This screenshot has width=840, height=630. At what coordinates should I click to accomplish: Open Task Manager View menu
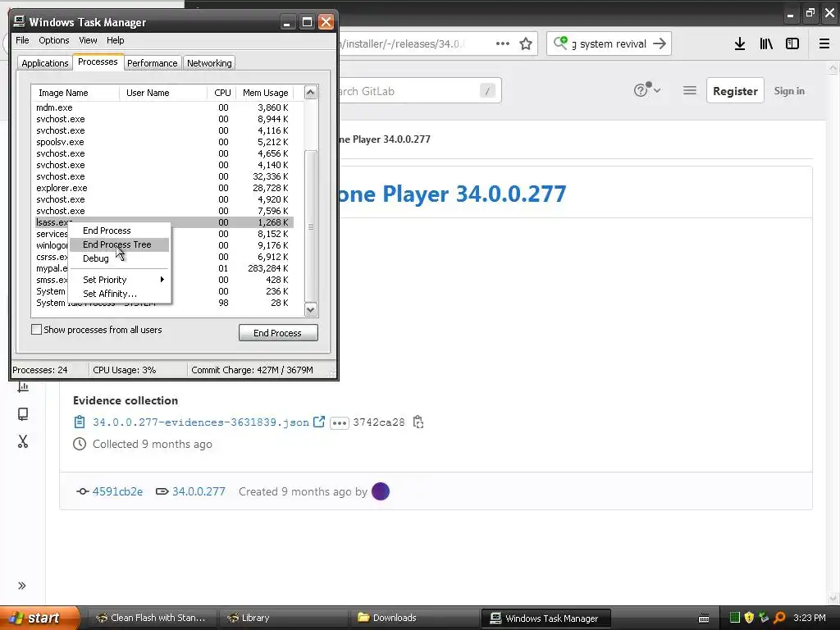[x=88, y=40]
